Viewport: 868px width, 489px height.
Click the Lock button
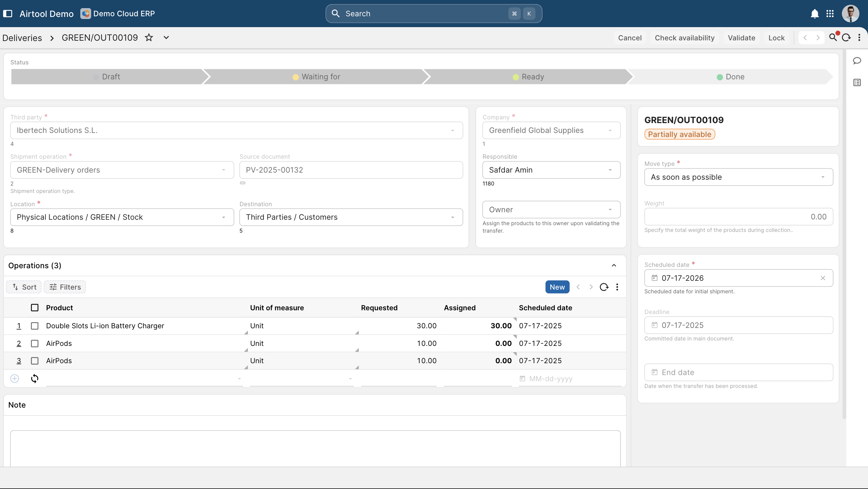tap(776, 38)
